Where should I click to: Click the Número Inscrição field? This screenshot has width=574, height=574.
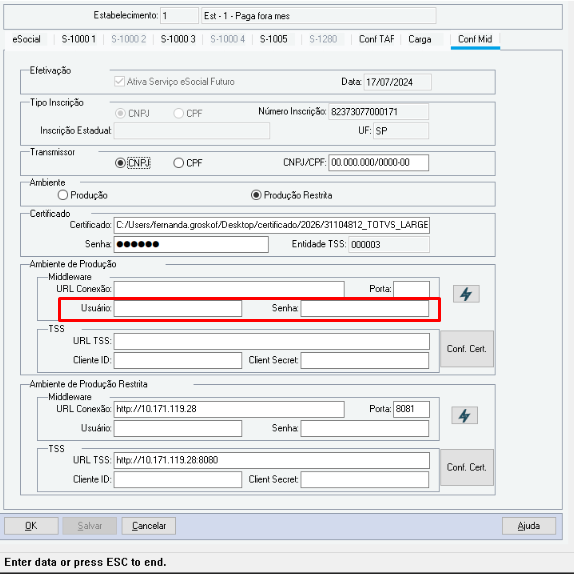[x=379, y=112]
